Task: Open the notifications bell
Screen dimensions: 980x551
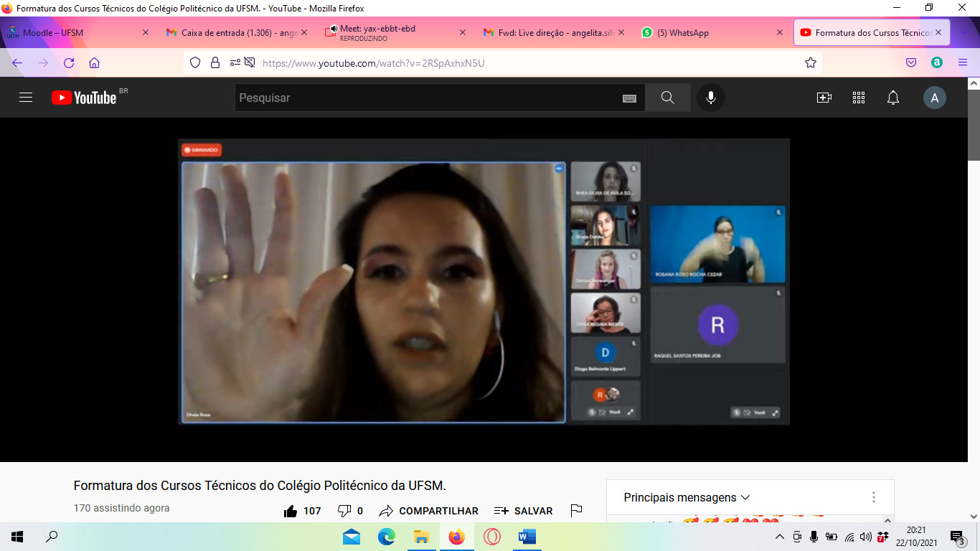Action: (892, 98)
